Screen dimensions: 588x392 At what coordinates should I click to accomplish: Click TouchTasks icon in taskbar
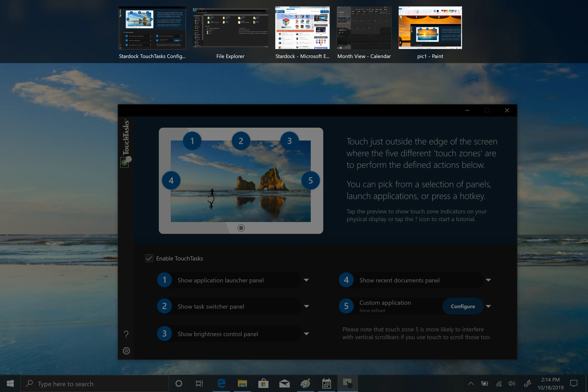[x=348, y=383]
